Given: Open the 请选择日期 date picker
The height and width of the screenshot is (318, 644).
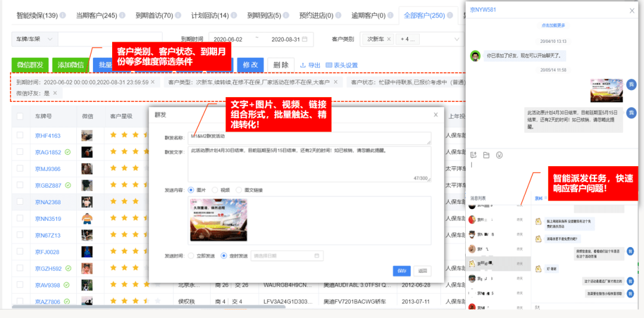Looking at the screenshot, I should click(287, 255).
